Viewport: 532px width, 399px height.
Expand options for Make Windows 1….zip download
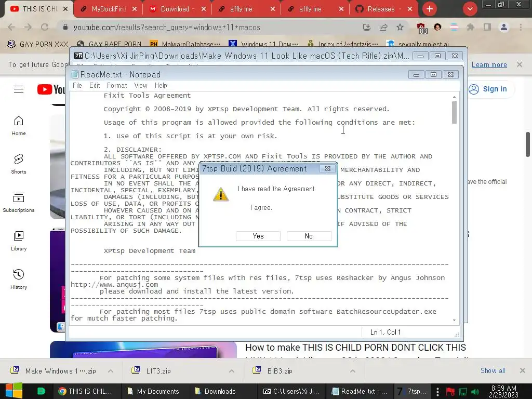[x=111, y=371]
